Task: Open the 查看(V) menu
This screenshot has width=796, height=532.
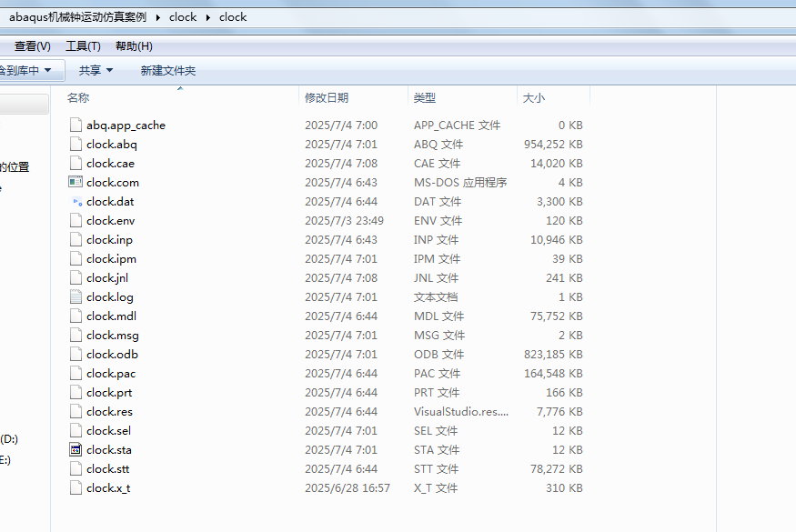Action: (x=33, y=46)
